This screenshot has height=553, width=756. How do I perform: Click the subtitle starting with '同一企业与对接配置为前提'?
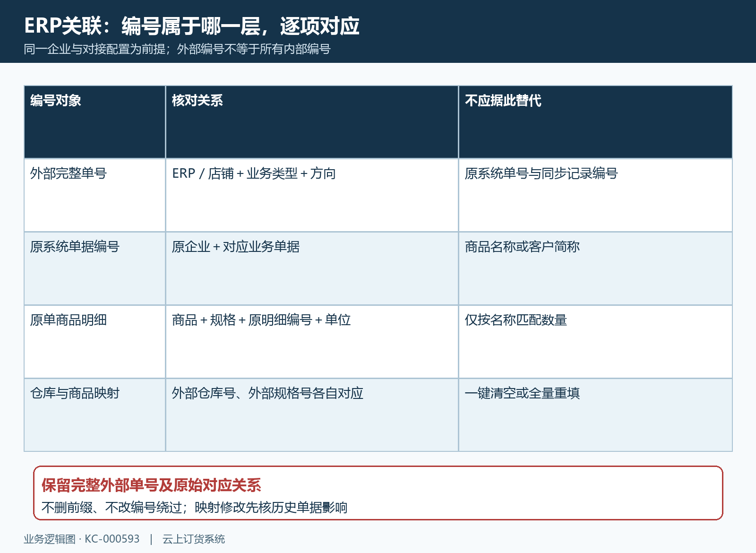(177, 49)
